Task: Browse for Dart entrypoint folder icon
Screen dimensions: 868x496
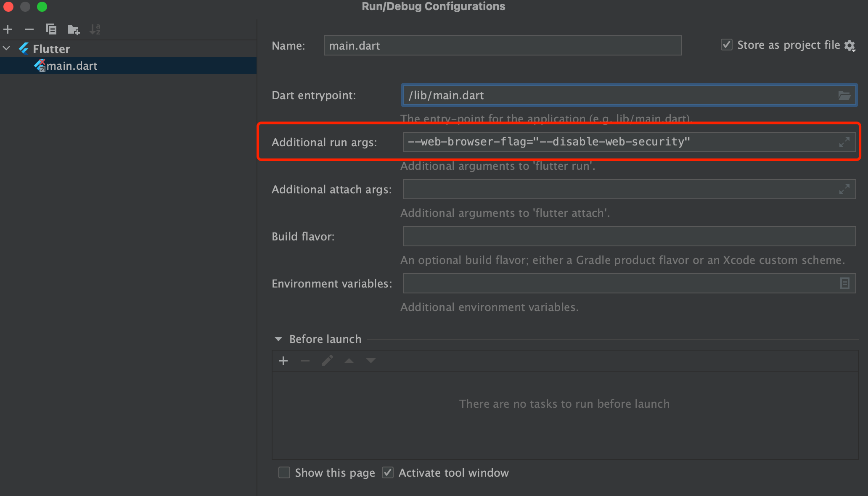Action: (844, 95)
